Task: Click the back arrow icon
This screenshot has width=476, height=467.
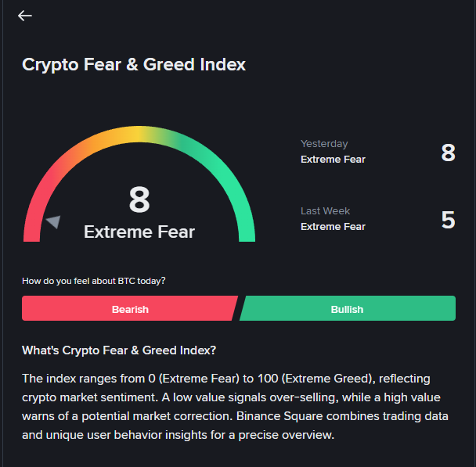Action: coord(25,16)
